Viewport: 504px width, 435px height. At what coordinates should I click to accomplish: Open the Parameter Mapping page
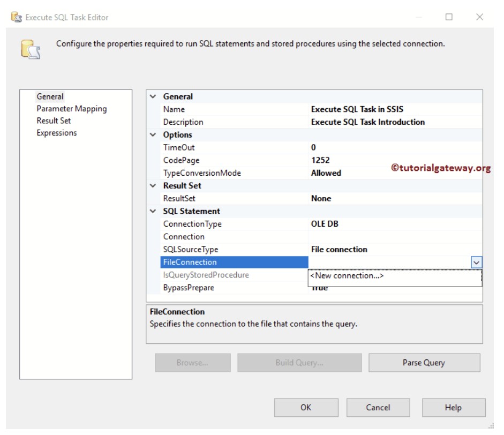[x=71, y=109]
